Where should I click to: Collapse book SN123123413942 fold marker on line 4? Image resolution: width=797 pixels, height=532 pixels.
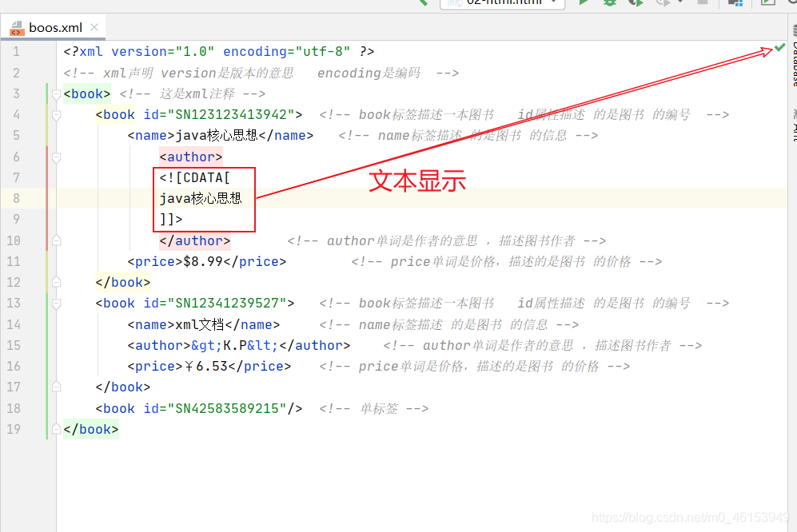point(57,115)
